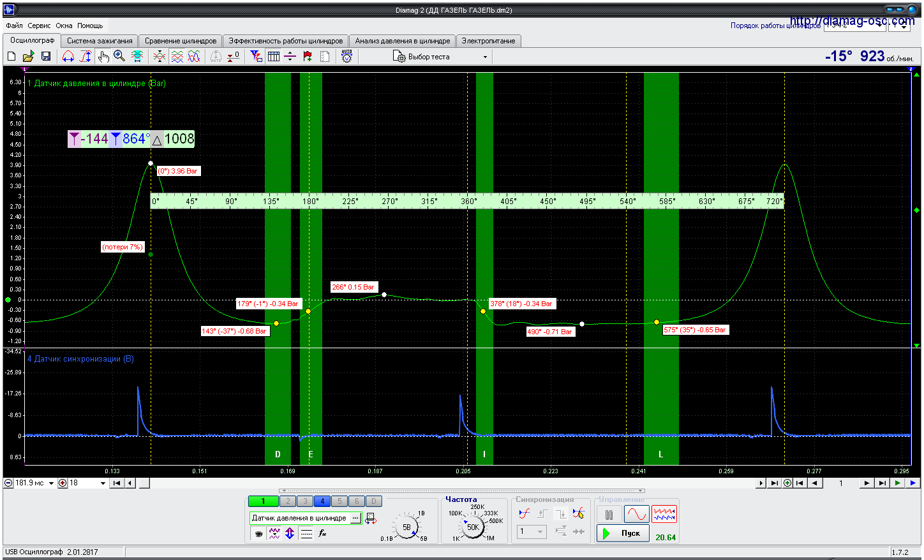Screen dimensions: 924x560
Task: Open the fx math function icon
Action: (322, 533)
